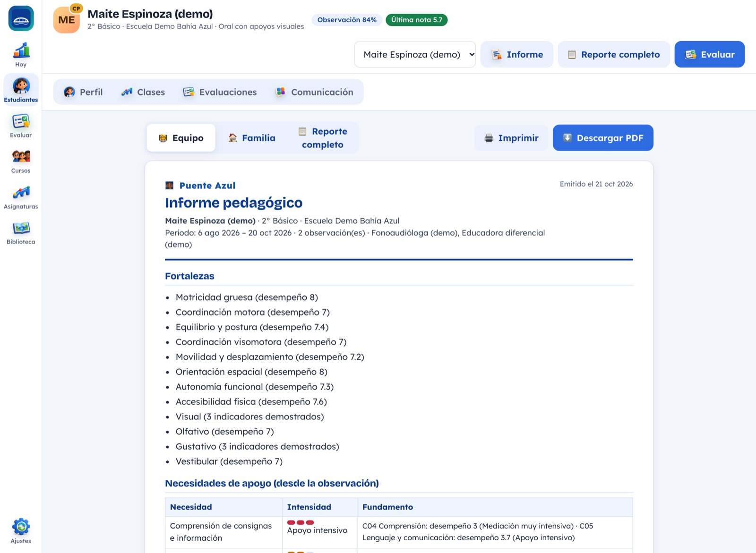Click the Orientación espacial (desempeño 8) item
The image size is (756, 553).
pos(251,372)
